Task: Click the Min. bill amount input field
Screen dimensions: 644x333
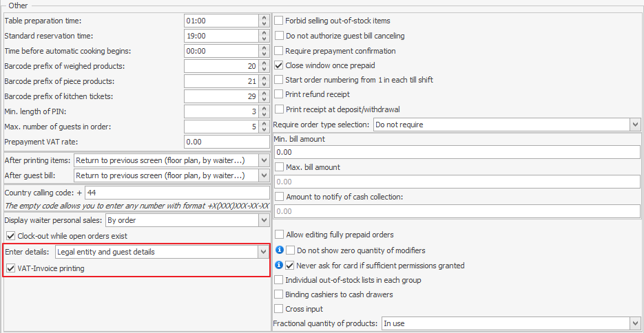Action: pyautogui.click(x=457, y=152)
